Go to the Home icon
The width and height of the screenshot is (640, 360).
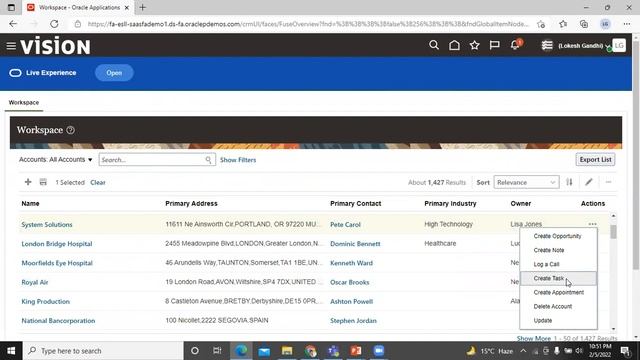[454, 45]
